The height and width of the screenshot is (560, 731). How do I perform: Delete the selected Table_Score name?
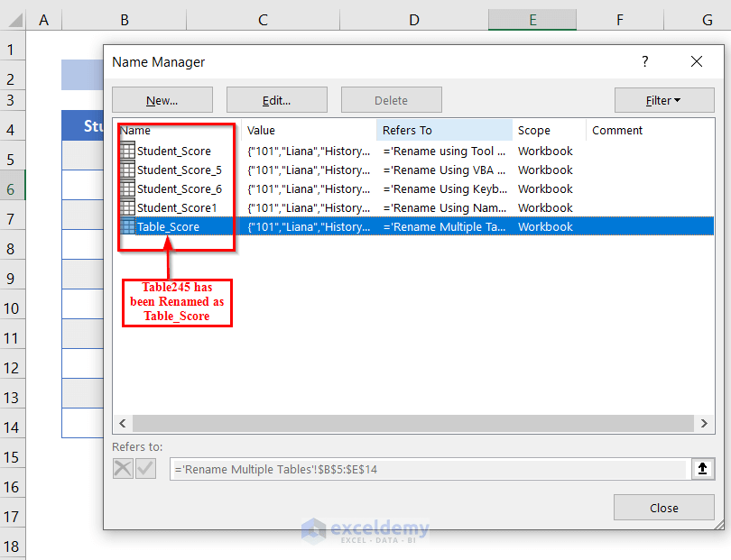pos(391,99)
